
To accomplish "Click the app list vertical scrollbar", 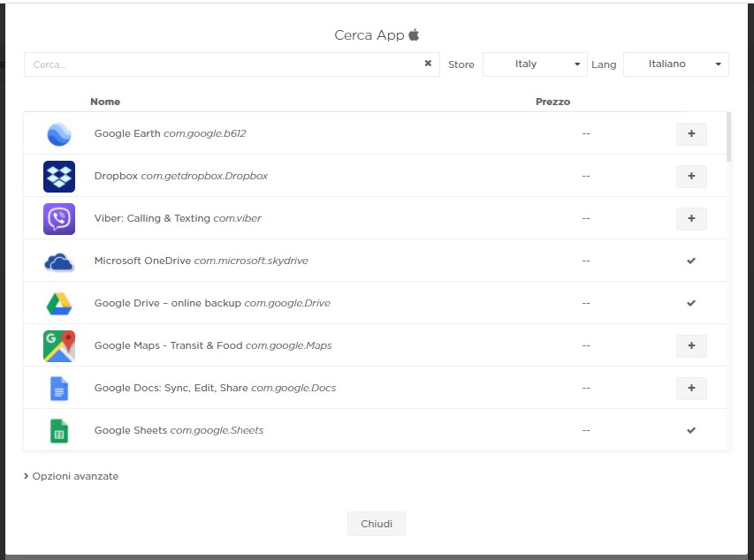I will [x=729, y=137].
